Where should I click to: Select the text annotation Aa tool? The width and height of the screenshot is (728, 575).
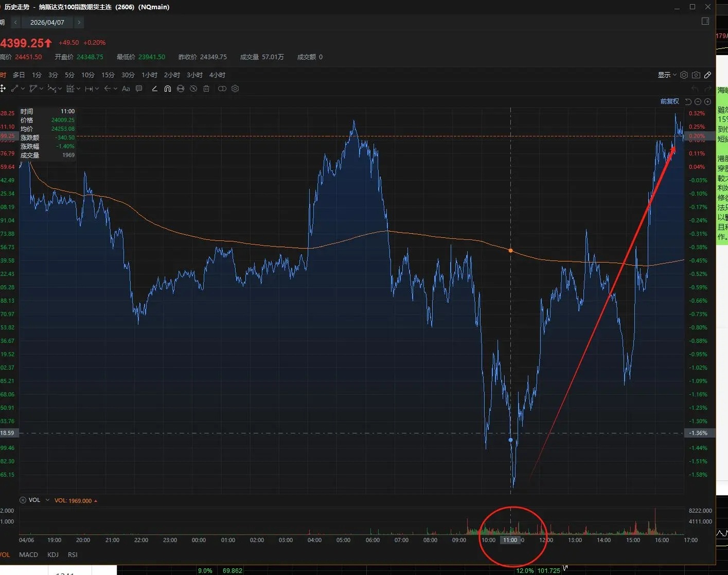(x=126, y=89)
